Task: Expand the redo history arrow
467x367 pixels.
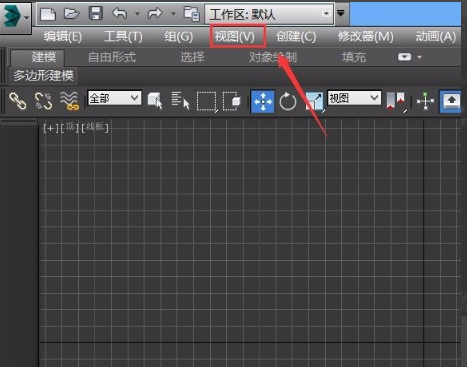Action: click(x=173, y=14)
